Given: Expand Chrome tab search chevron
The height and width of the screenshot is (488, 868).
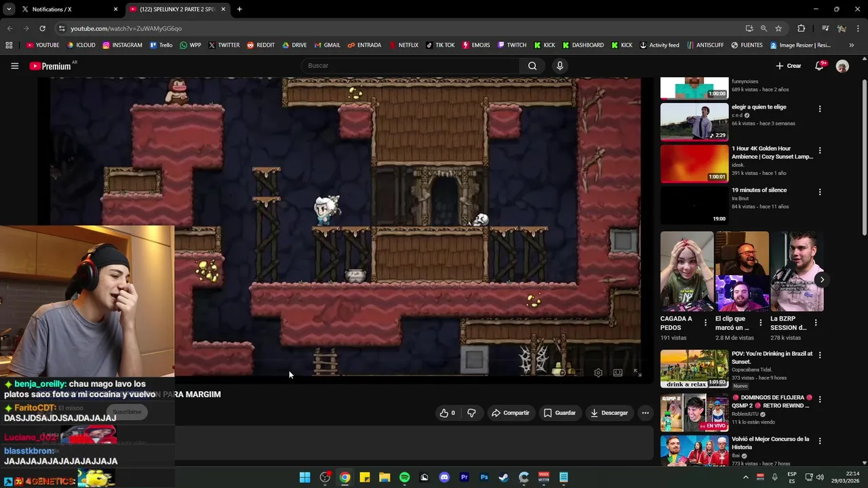Looking at the screenshot, I should tap(9, 9).
